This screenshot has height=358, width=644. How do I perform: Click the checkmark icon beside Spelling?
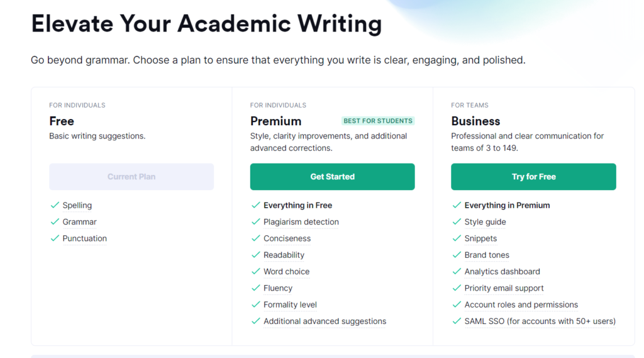[55, 205]
